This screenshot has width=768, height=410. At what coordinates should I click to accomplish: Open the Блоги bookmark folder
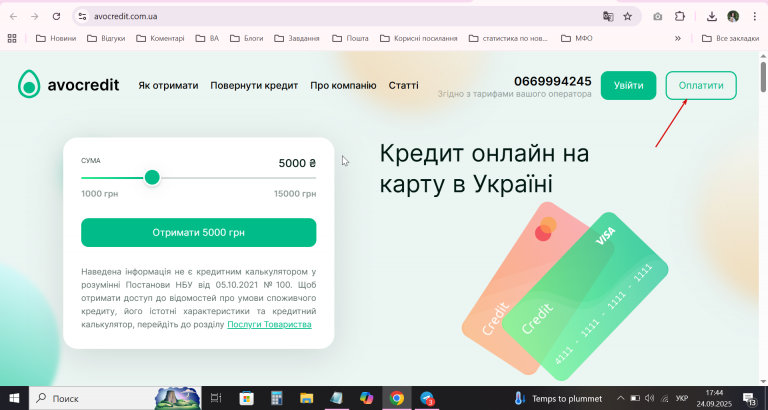pyautogui.click(x=246, y=38)
